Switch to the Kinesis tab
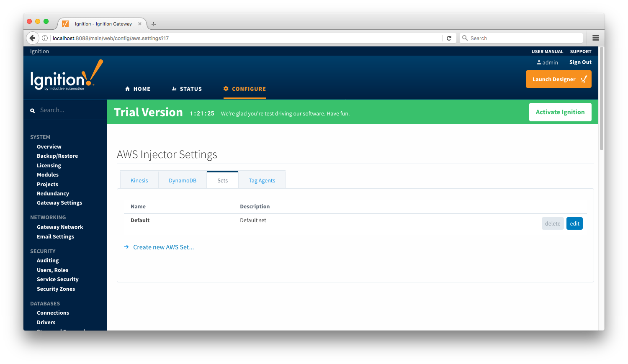This screenshot has width=628, height=364. pos(139,180)
